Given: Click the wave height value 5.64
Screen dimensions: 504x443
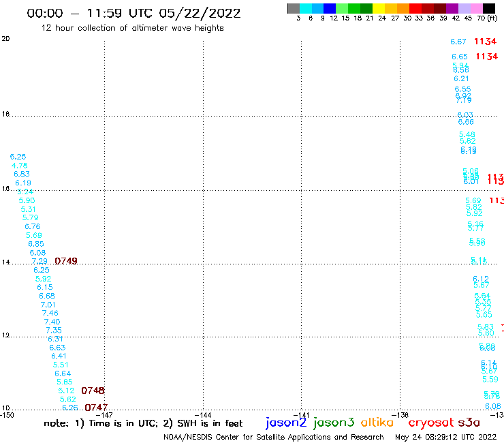Looking at the screenshot, I should click(x=482, y=296).
